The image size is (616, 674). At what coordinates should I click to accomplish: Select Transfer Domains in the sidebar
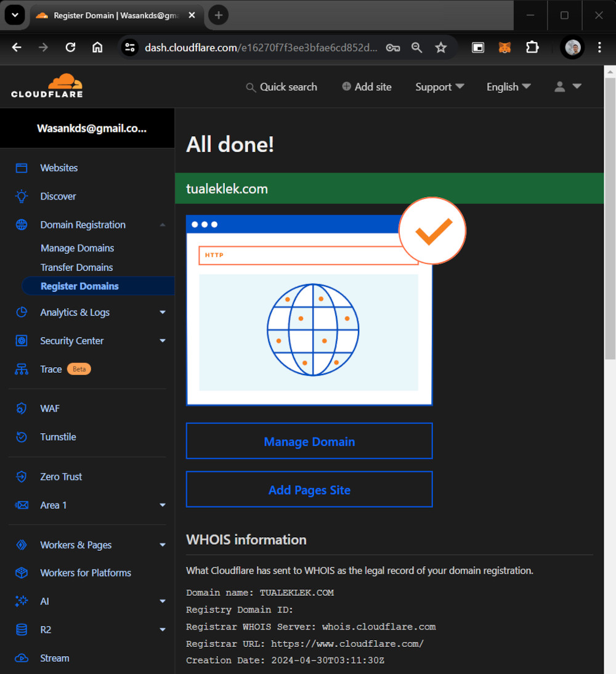pyautogui.click(x=76, y=267)
